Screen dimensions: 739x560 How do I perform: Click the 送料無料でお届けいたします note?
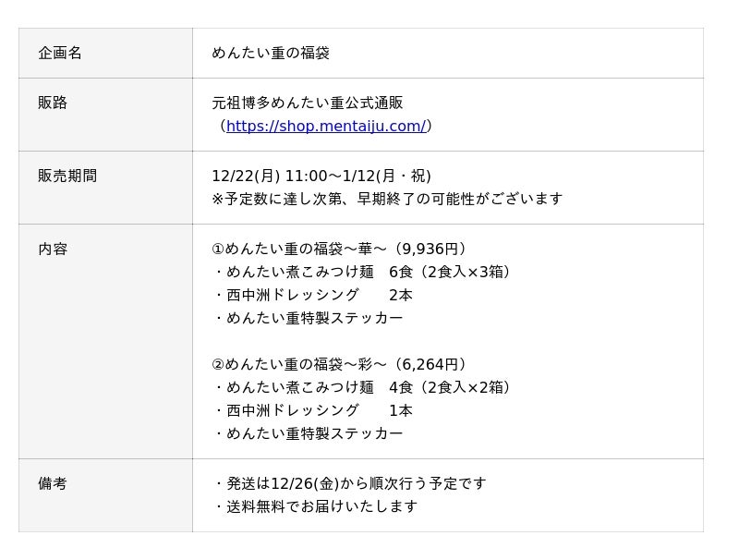tap(315, 507)
